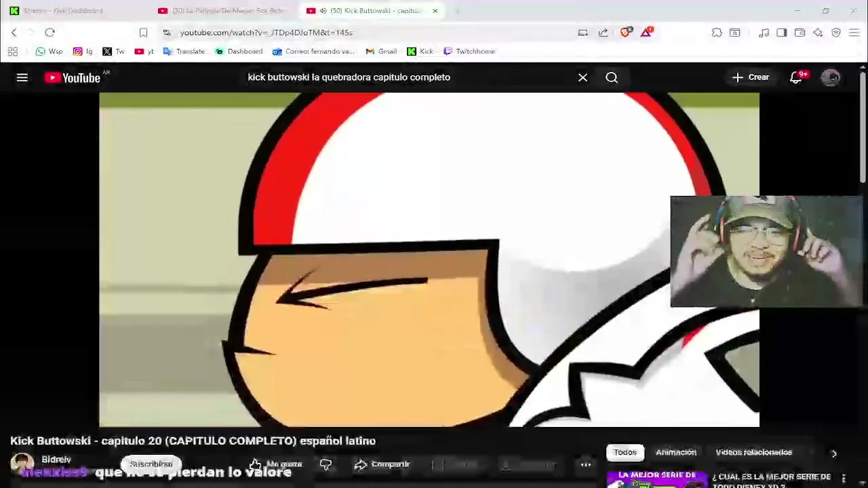Open the YouTube account avatar menu
This screenshot has width=868, height=488.
click(x=831, y=78)
